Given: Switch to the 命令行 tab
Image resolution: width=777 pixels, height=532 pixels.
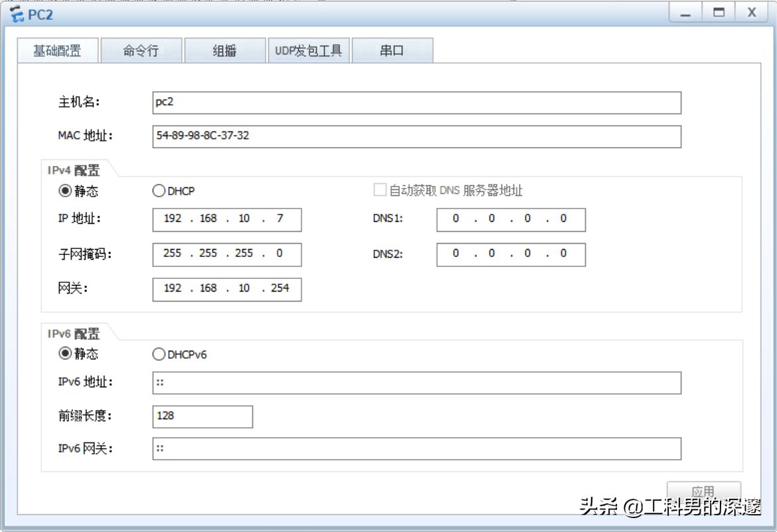Looking at the screenshot, I should 141,51.
